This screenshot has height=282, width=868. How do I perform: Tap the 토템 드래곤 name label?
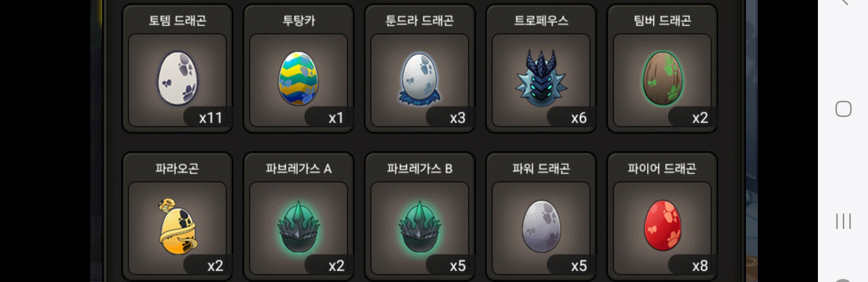coord(177,20)
